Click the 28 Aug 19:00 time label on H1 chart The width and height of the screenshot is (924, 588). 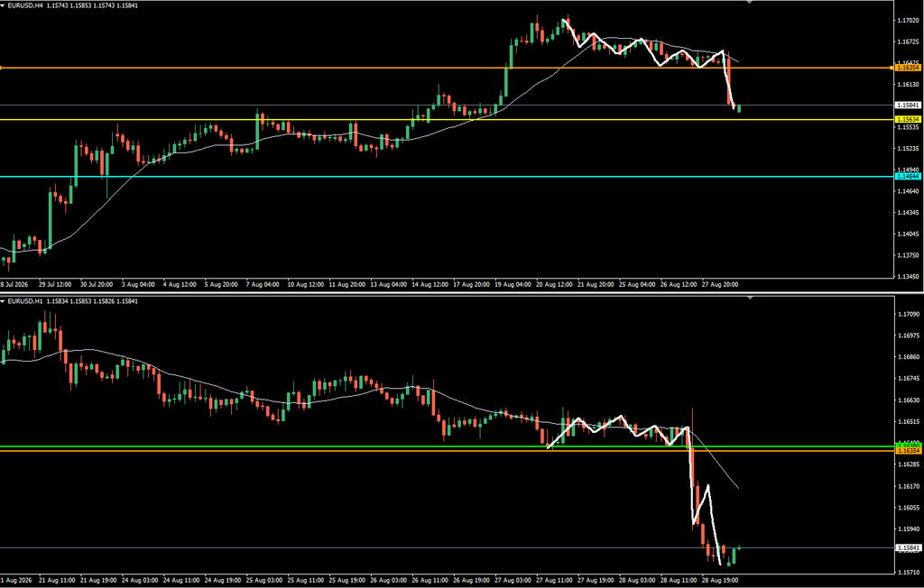[720, 581]
